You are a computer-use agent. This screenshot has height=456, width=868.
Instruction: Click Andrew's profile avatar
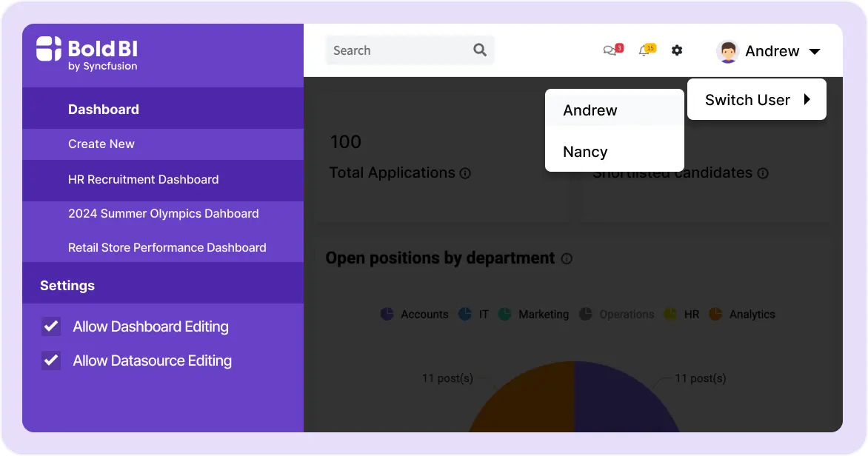coord(728,51)
